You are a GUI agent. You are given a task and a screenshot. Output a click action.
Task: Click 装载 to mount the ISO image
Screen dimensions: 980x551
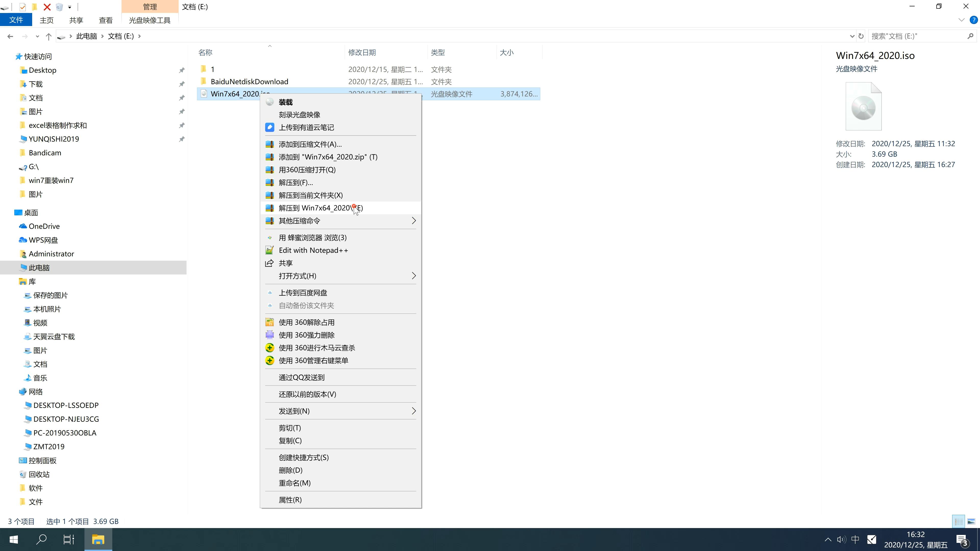(x=285, y=101)
